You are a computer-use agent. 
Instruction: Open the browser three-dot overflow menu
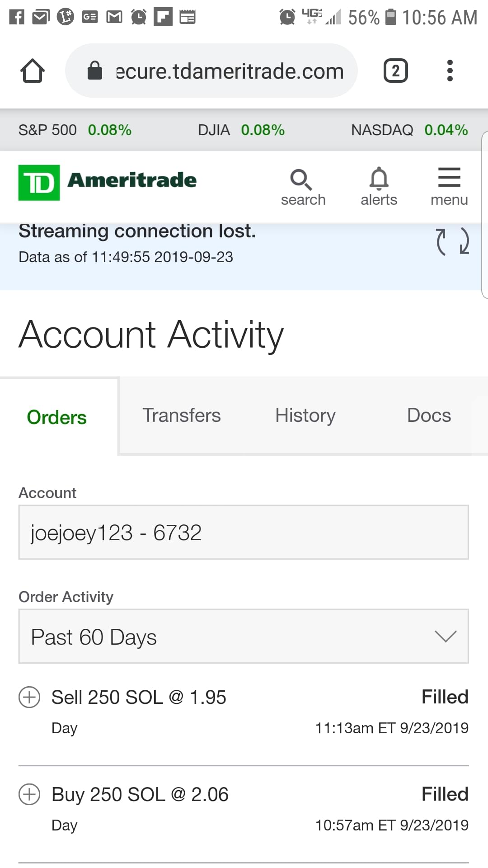[x=450, y=71]
